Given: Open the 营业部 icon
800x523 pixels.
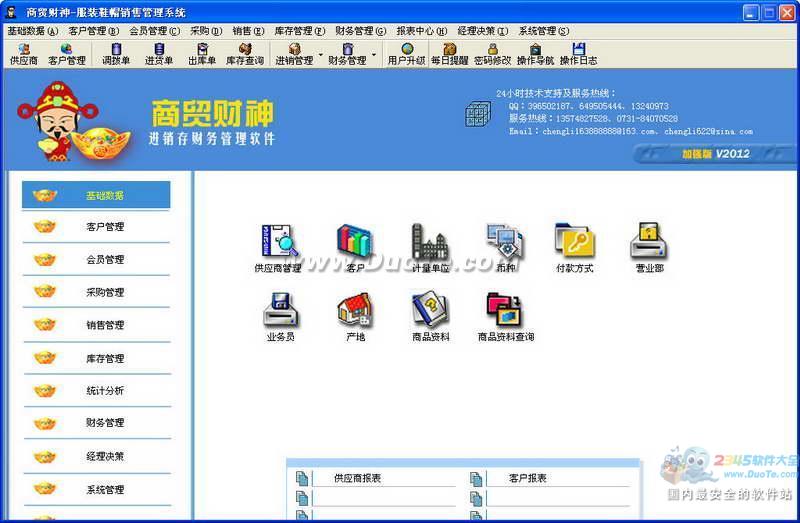Looking at the screenshot, I should (649, 242).
